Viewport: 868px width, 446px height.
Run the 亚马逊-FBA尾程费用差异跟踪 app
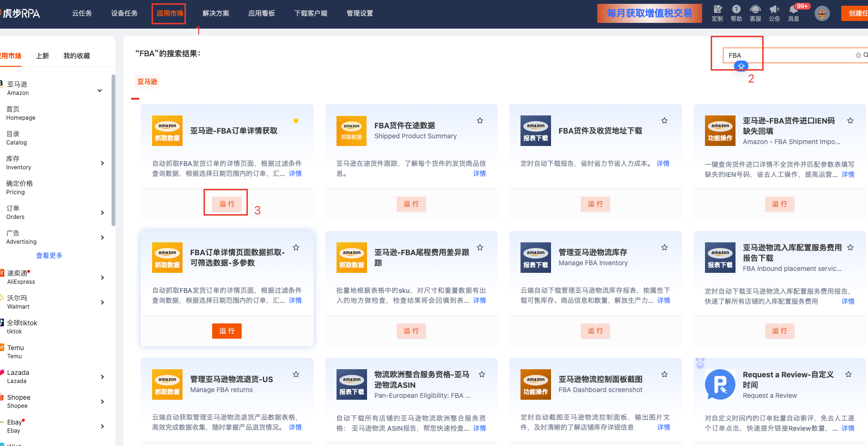click(x=411, y=331)
